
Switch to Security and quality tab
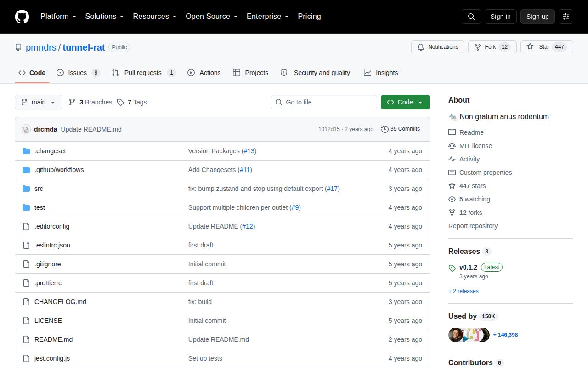click(x=315, y=73)
